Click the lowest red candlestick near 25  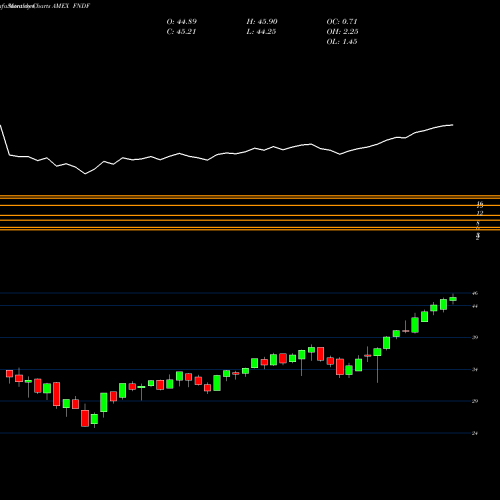85,418
